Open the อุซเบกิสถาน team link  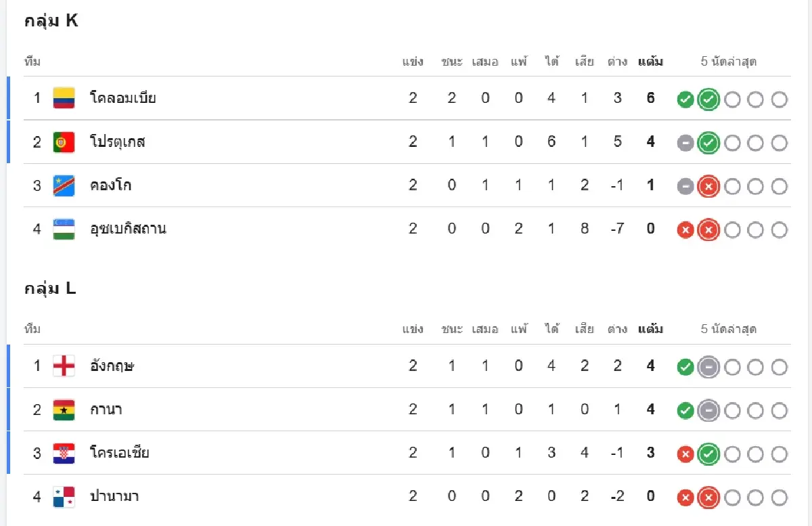pos(129,229)
